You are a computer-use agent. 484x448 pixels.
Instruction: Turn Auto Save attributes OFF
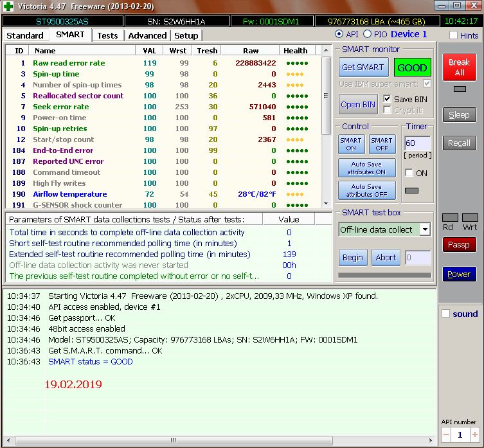[x=367, y=190]
